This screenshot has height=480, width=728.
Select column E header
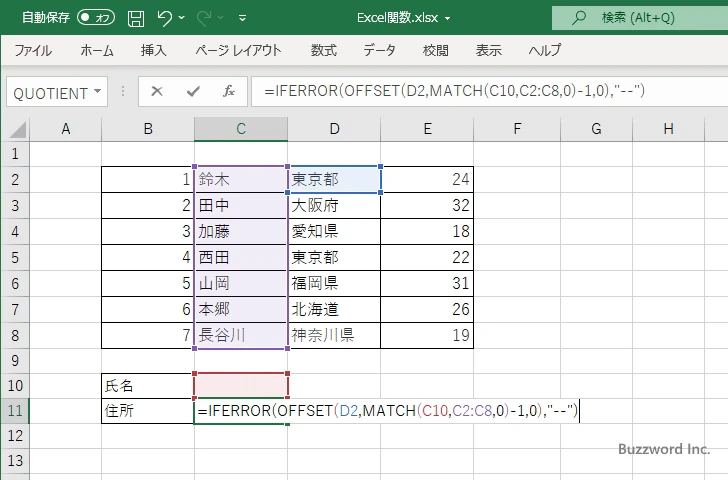427,129
